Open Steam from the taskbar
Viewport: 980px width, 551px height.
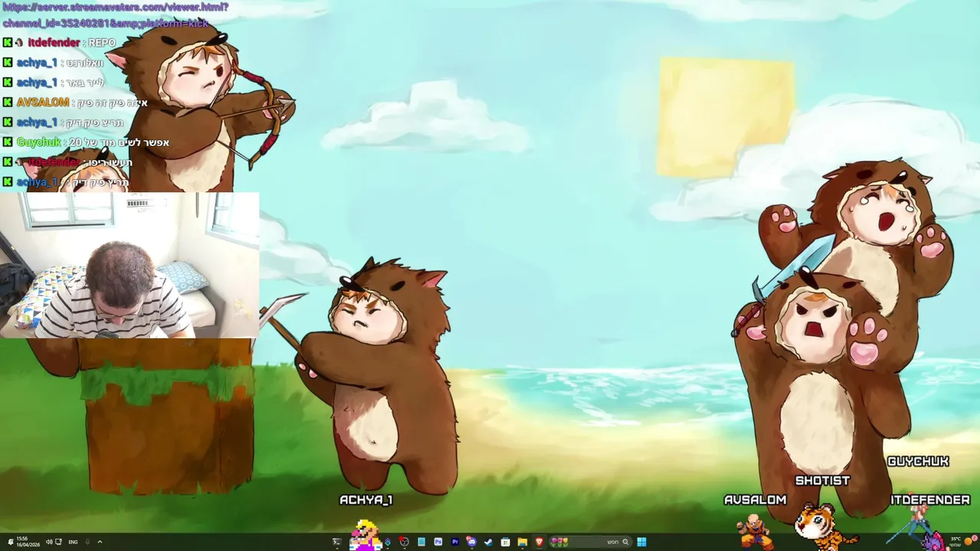[x=488, y=542]
